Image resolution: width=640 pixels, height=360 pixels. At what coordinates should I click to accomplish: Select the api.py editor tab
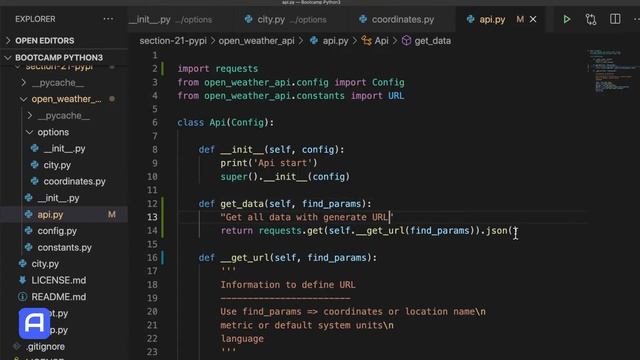(x=492, y=19)
